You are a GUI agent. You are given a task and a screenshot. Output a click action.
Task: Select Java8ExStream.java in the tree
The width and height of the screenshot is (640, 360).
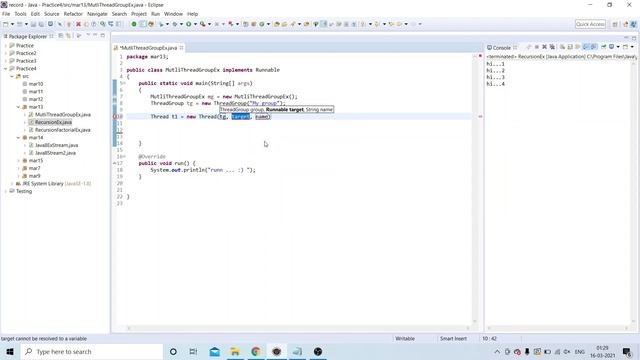56,145
